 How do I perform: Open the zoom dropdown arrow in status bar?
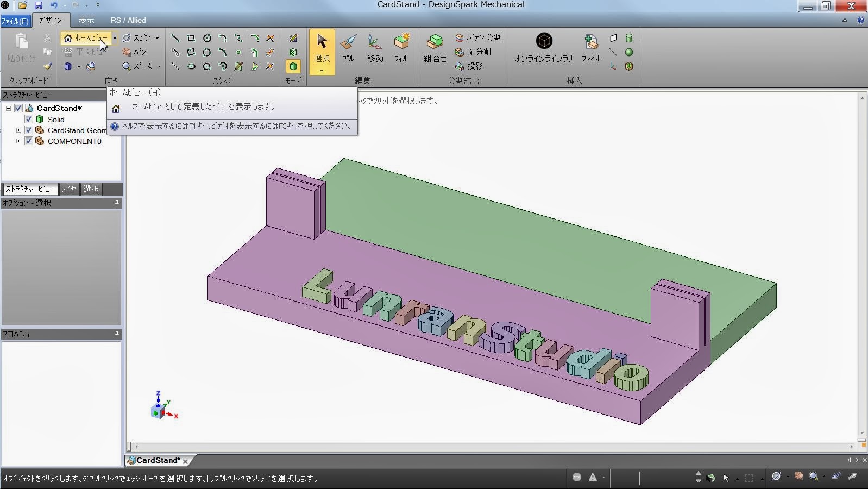point(824,477)
